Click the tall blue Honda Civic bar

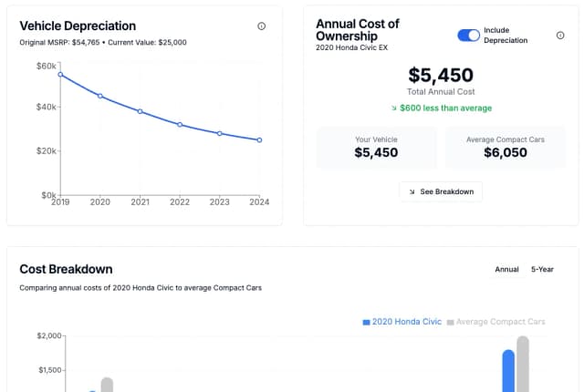(x=508, y=372)
